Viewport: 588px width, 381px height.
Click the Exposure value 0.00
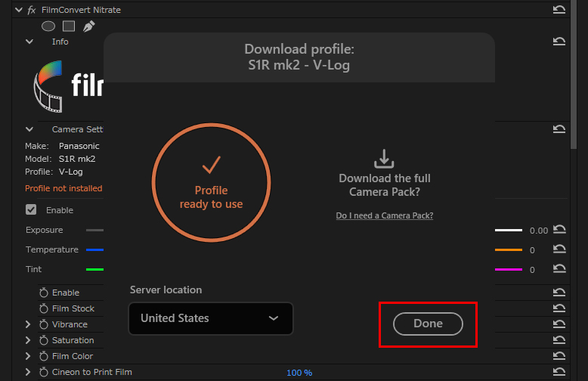click(x=539, y=231)
